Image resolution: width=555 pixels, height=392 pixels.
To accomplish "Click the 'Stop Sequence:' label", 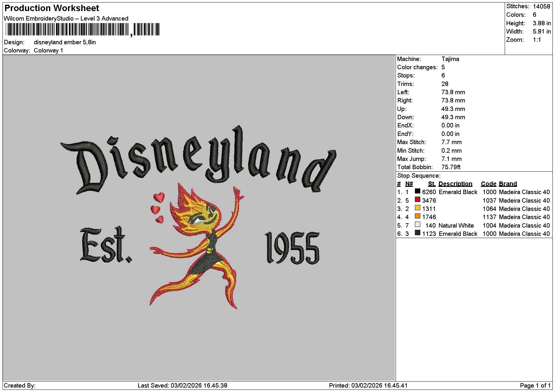I will point(419,176).
